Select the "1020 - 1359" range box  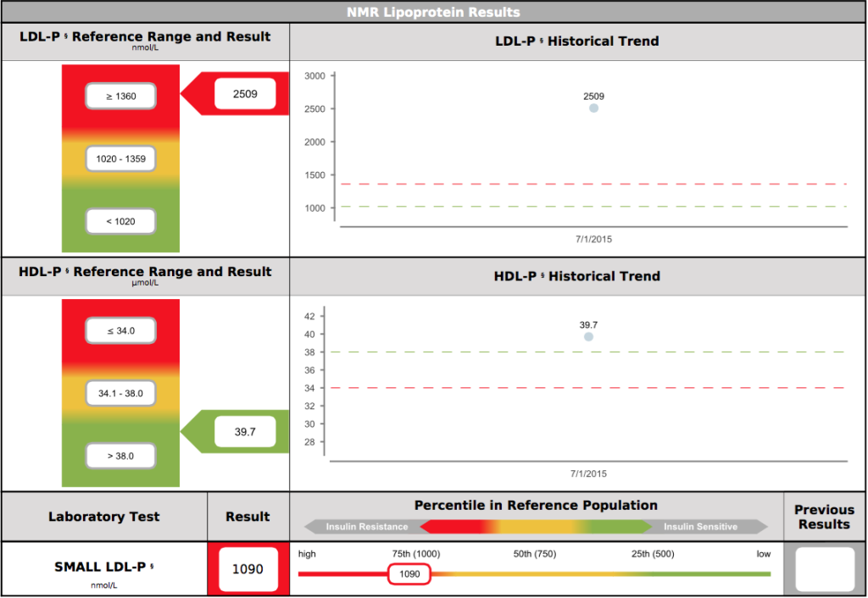[120, 158]
